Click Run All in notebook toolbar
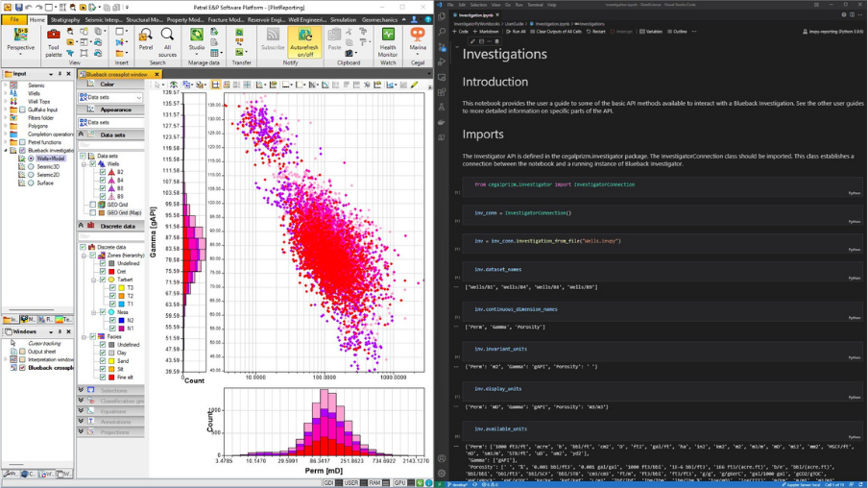The width and height of the screenshot is (868, 488). coord(516,32)
